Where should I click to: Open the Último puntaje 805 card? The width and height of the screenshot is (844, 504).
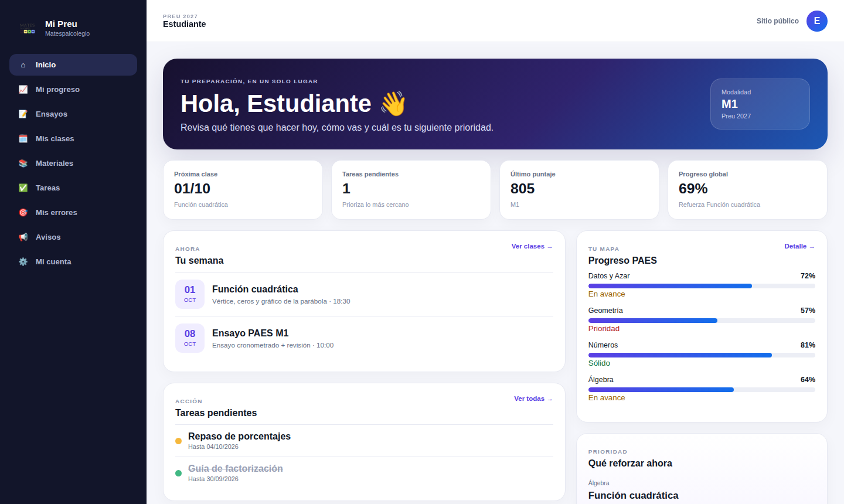tap(579, 190)
